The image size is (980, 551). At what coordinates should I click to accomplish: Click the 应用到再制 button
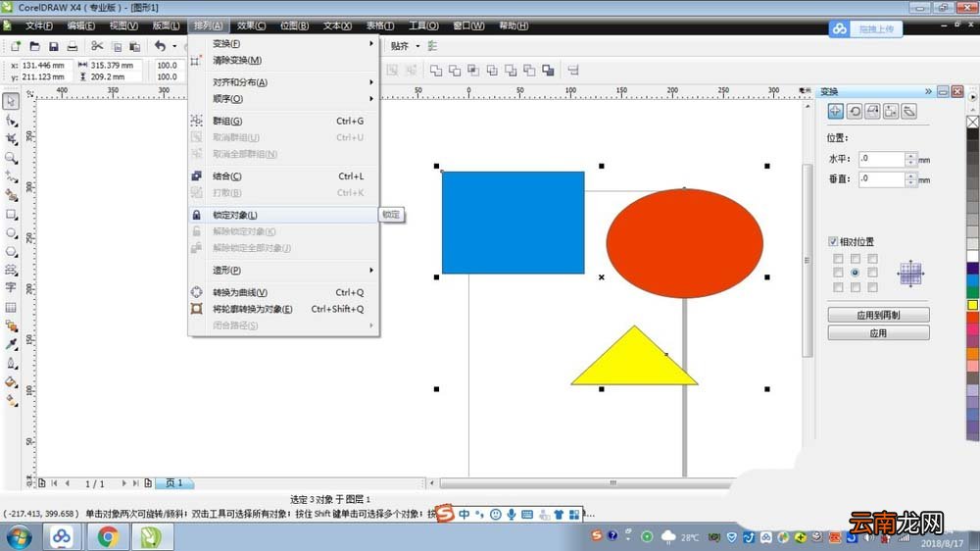[x=878, y=316]
